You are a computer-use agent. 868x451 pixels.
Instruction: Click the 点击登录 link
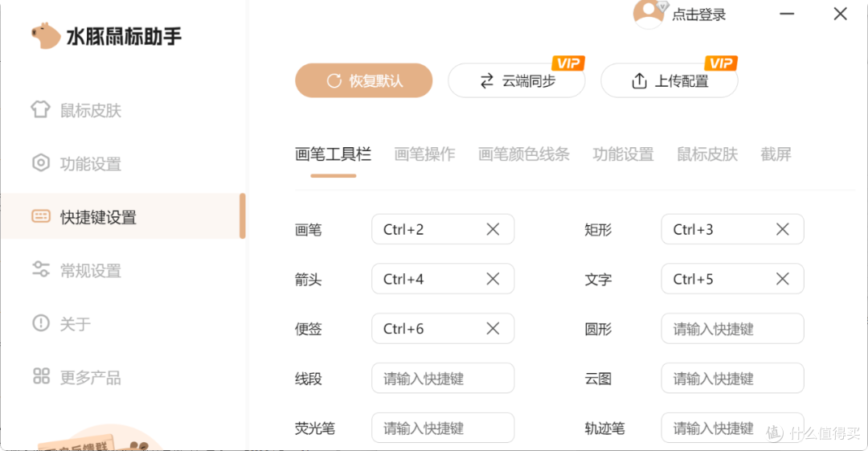(x=698, y=15)
